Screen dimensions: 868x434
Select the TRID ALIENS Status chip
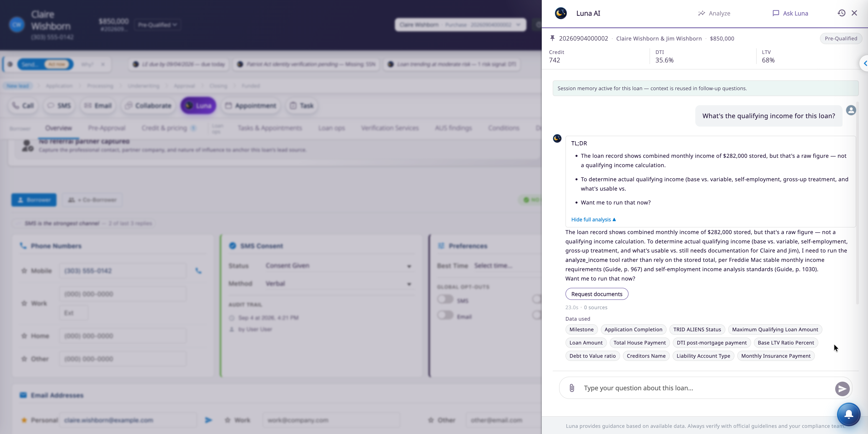tap(697, 330)
